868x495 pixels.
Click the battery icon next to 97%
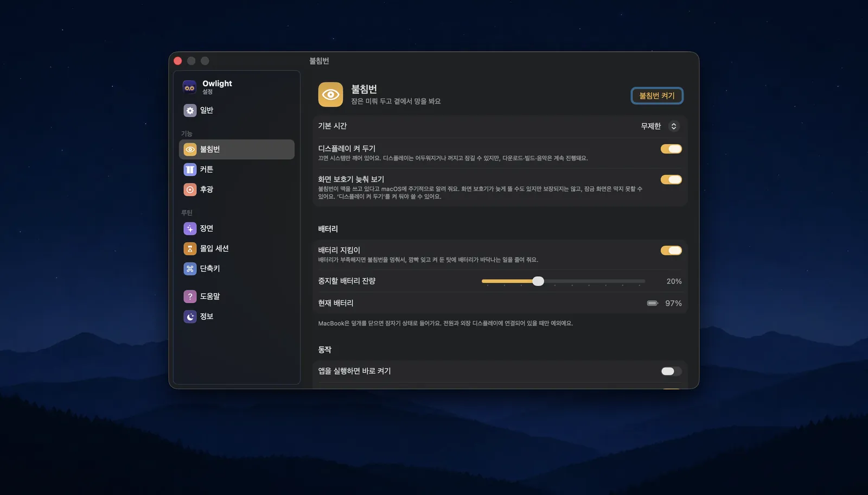click(x=653, y=303)
